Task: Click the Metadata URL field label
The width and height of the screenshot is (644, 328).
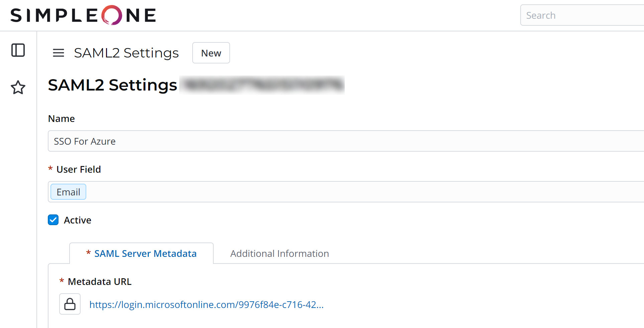Action: (100, 282)
